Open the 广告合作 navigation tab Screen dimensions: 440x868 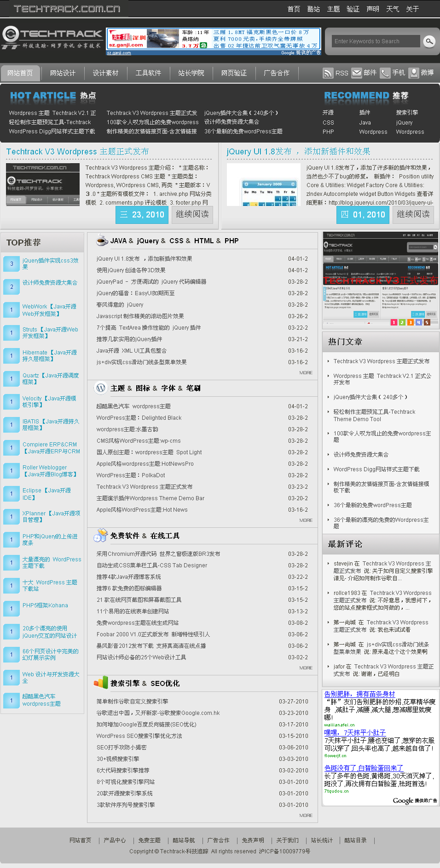click(277, 73)
